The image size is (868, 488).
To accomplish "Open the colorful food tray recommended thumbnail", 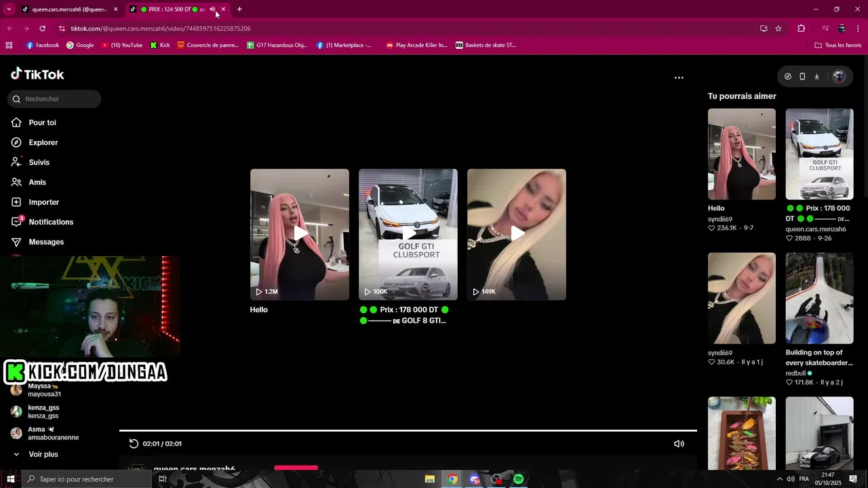I will pyautogui.click(x=742, y=434).
